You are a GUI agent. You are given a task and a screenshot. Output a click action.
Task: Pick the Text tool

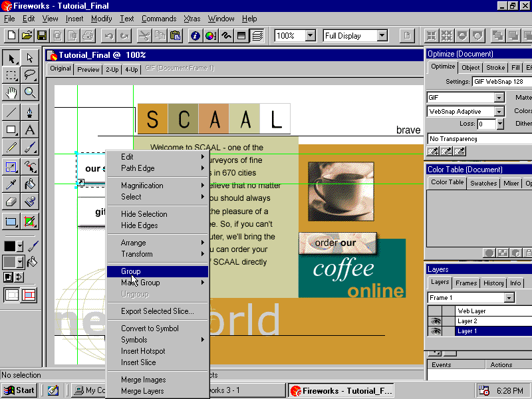[x=30, y=130]
